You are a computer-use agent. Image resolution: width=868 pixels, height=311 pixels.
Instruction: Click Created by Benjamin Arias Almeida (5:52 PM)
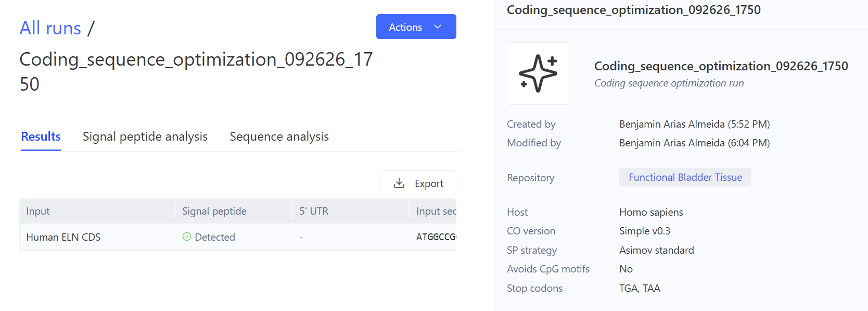point(695,124)
